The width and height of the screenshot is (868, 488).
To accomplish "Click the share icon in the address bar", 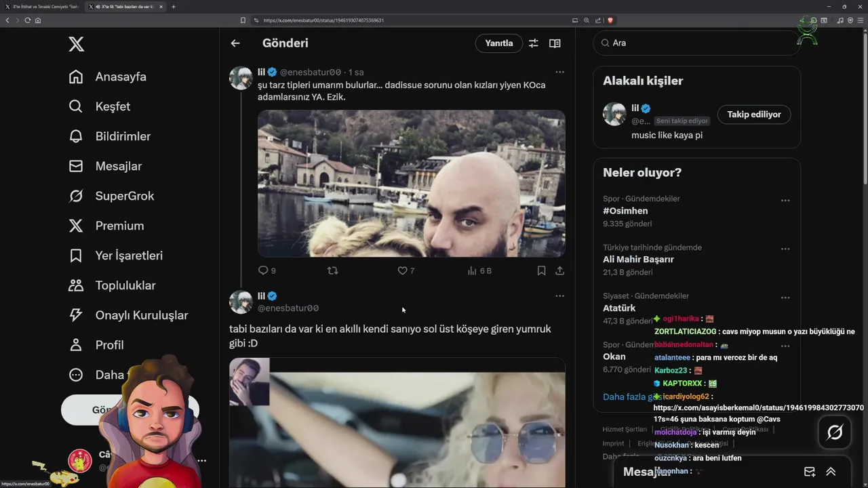I will tap(597, 20).
